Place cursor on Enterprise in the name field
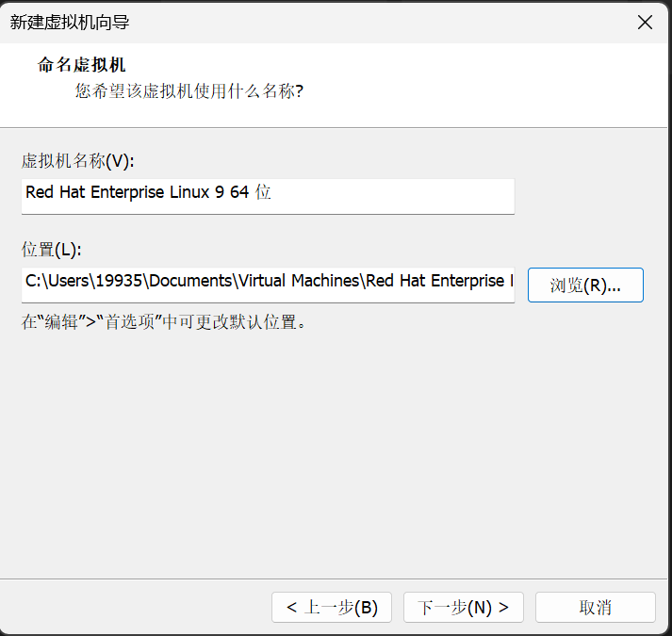The height and width of the screenshot is (636, 672). click(127, 193)
